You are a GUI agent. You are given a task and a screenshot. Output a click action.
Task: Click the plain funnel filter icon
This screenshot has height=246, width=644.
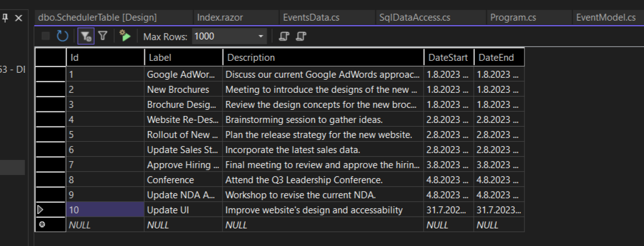point(103,36)
